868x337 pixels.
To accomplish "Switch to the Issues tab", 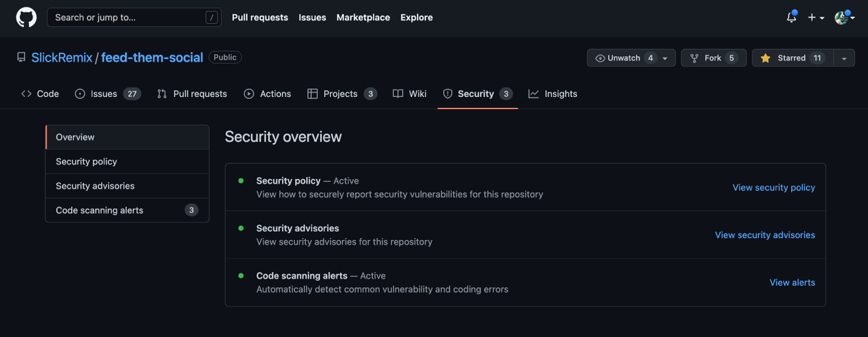I will click(x=108, y=94).
